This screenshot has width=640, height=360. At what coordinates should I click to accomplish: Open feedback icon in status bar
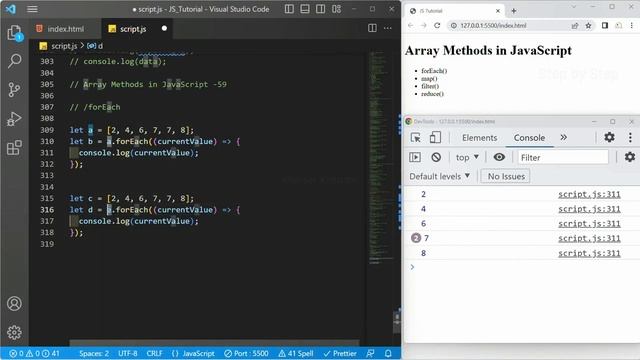tap(370, 353)
